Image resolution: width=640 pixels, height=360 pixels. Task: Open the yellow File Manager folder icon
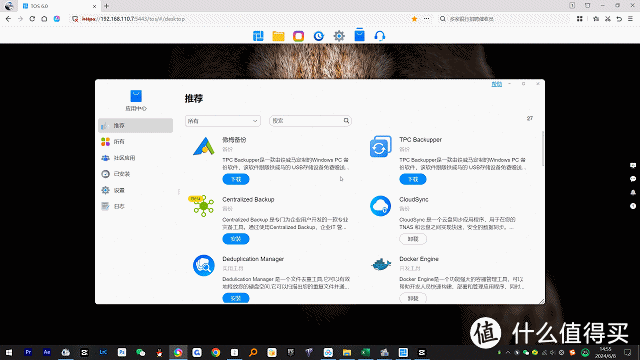pyautogui.click(x=278, y=36)
